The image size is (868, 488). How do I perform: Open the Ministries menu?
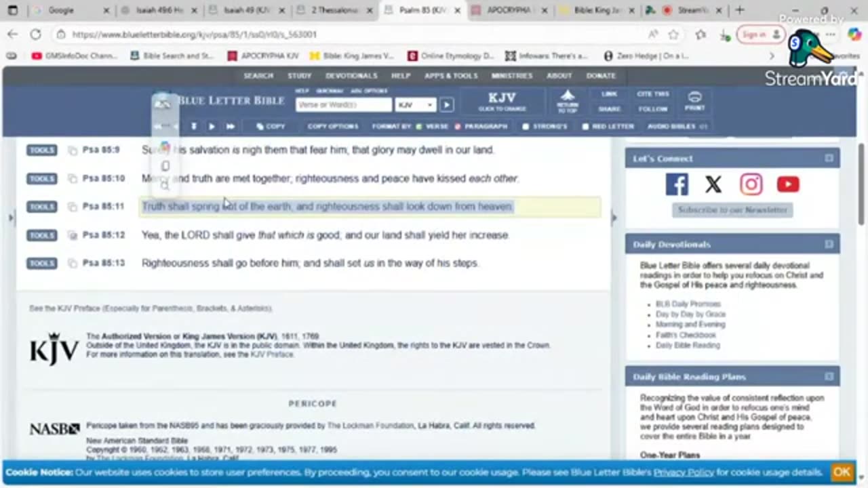pyautogui.click(x=512, y=76)
